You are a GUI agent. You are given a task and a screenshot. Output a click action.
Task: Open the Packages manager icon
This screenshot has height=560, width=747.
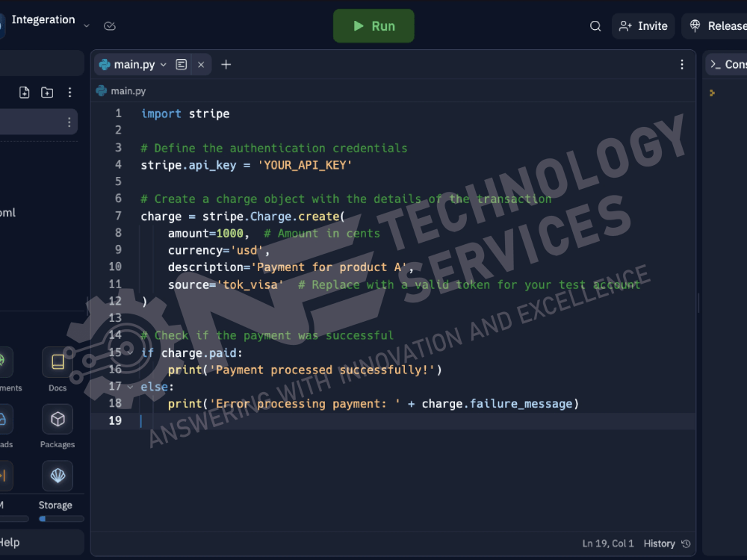58,419
